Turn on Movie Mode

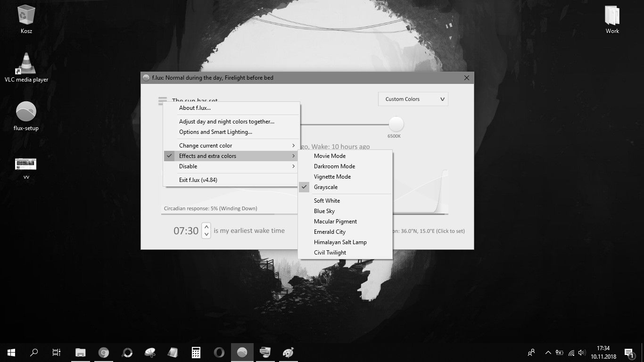coord(330,156)
